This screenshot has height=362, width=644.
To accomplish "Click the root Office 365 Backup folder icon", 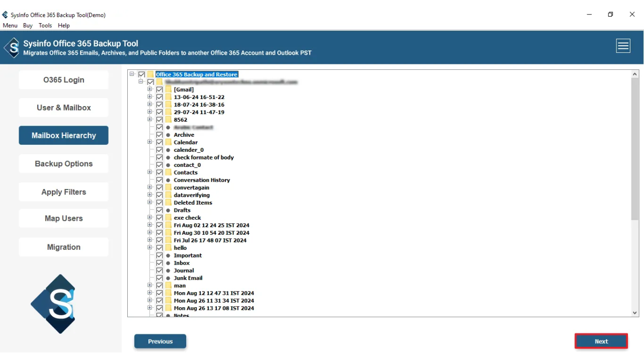I will point(150,74).
